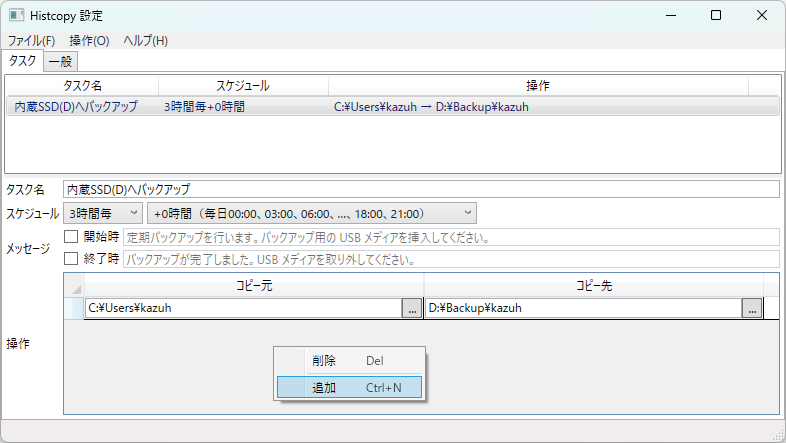Switch to the 一般 tab
Viewport: 786px width, 443px height.
60,61
